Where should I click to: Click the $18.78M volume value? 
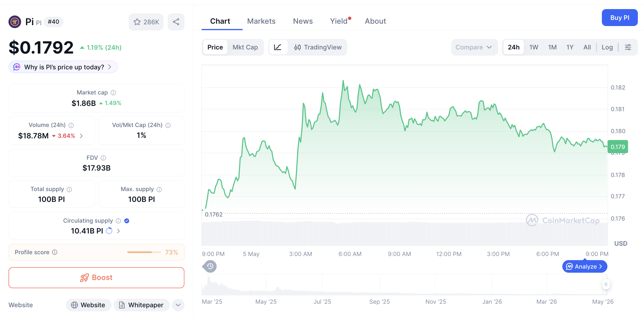(33, 136)
